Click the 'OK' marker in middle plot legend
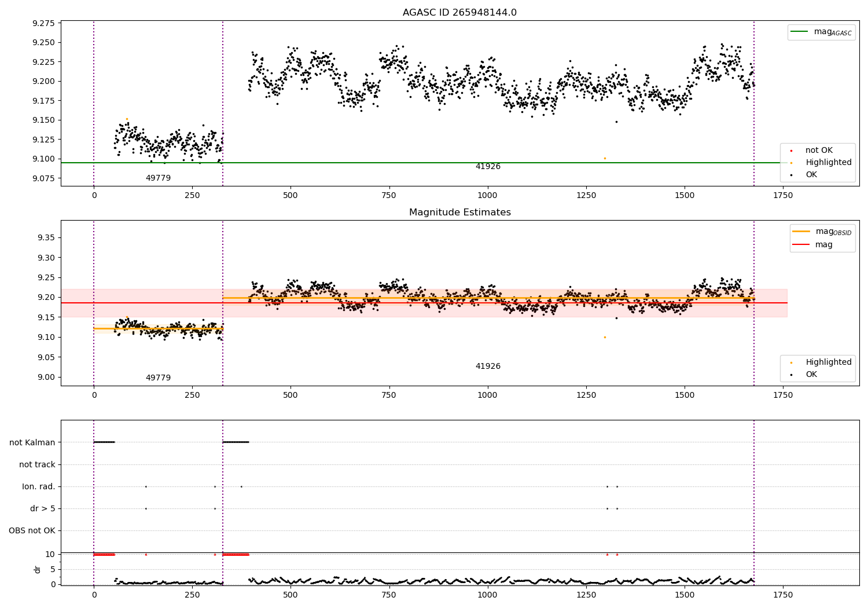This screenshot has width=868, height=608. 791,375
